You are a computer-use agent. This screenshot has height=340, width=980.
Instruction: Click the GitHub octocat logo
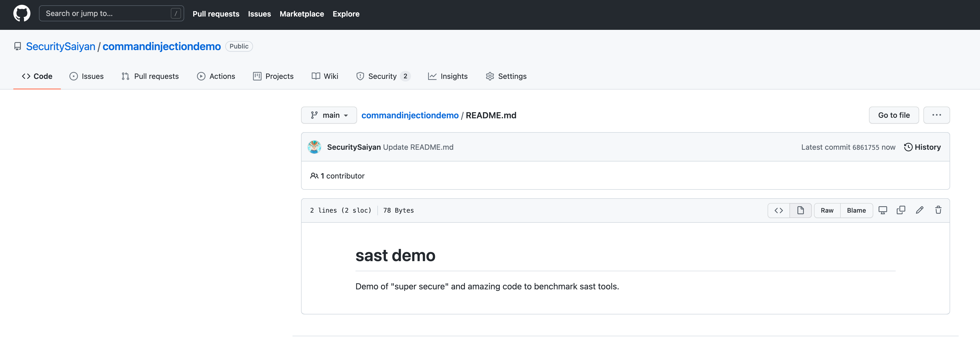[22, 14]
